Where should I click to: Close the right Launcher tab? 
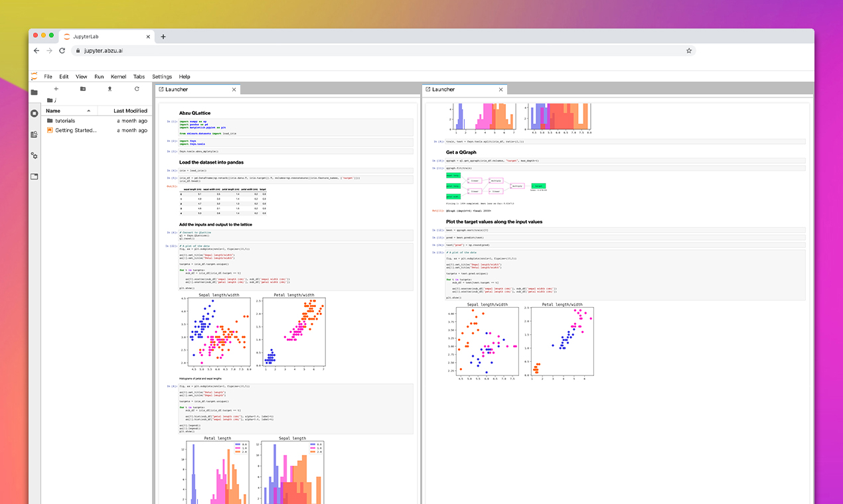pos(500,90)
